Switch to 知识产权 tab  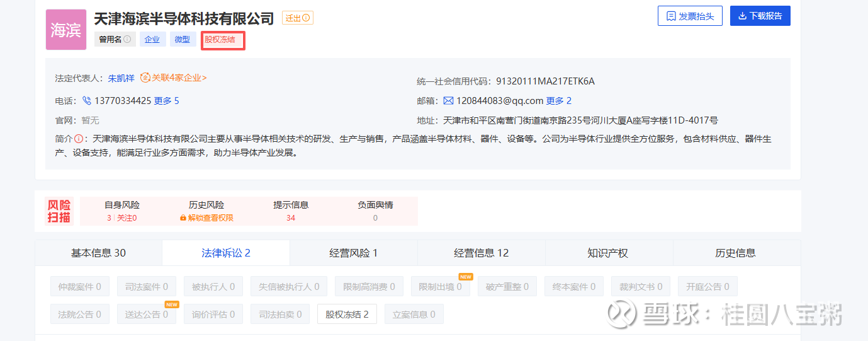pyautogui.click(x=608, y=253)
